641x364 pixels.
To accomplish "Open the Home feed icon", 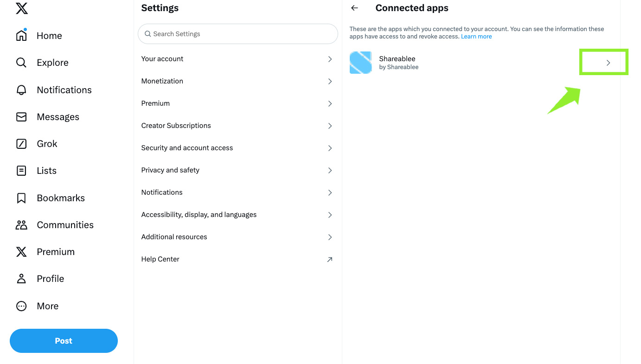I will point(21,35).
